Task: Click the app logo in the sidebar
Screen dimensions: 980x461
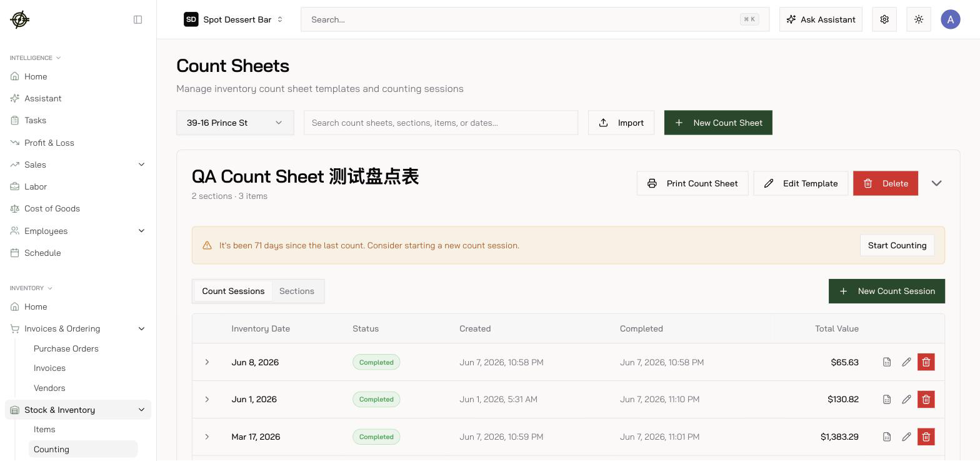Action: coord(20,19)
